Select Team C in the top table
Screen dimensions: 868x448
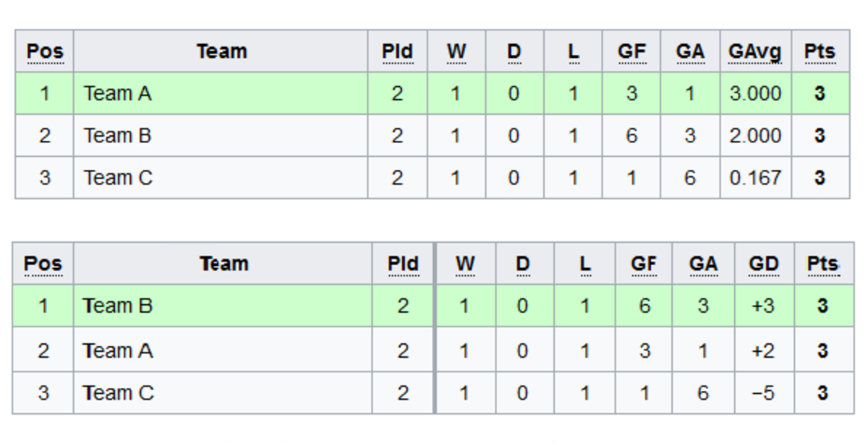(x=118, y=177)
